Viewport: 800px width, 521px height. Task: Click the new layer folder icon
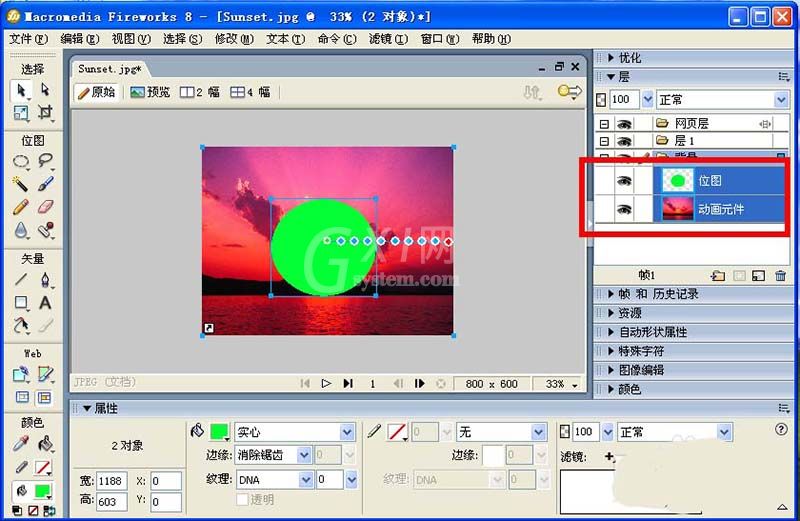[717, 276]
